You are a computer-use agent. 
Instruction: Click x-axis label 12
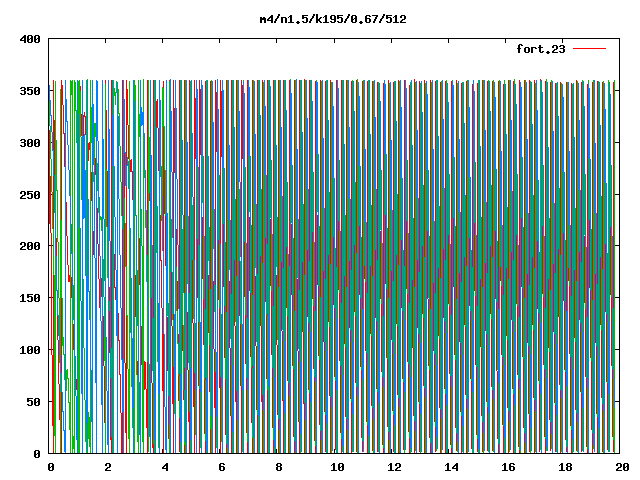tap(394, 467)
